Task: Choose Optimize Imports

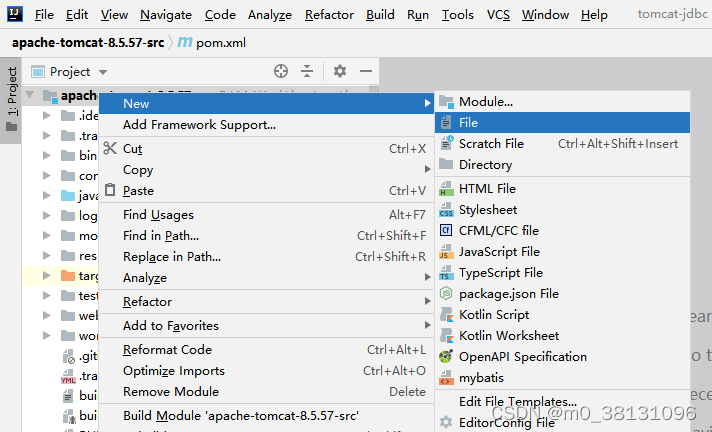Action: click(267, 371)
